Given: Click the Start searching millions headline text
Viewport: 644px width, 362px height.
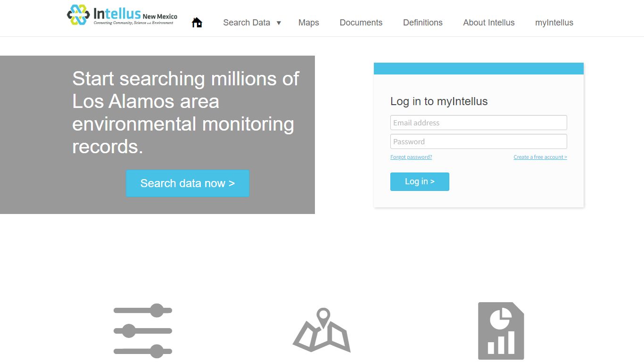Looking at the screenshot, I should [186, 113].
